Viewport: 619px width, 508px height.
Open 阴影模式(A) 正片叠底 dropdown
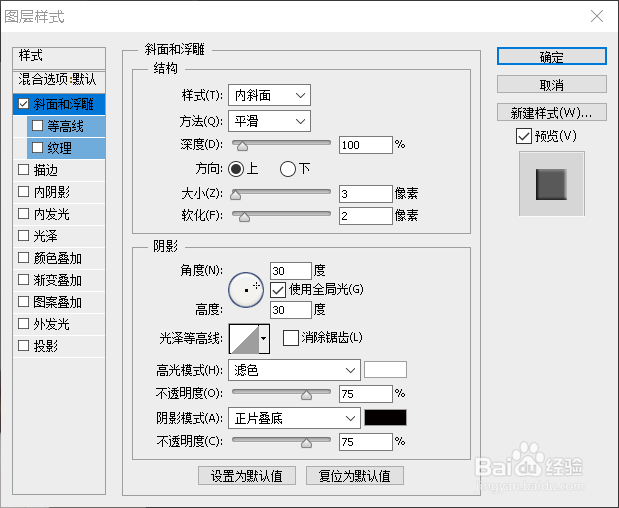click(x=294, y=418)
